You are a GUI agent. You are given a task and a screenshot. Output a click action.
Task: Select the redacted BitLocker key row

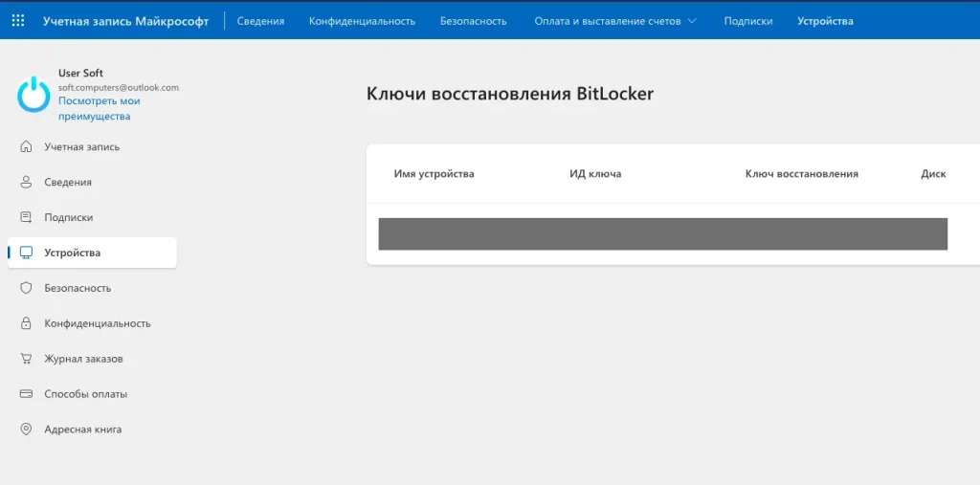662,234
